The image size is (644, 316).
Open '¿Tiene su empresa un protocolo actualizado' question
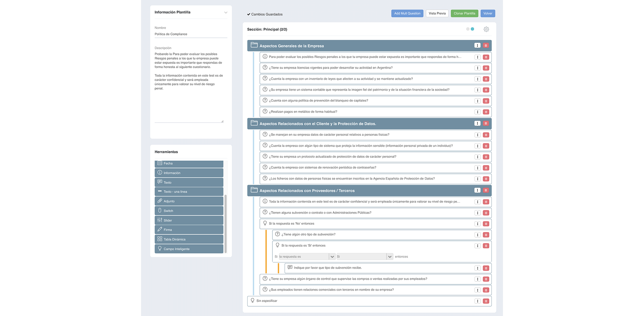coord(375,157)
